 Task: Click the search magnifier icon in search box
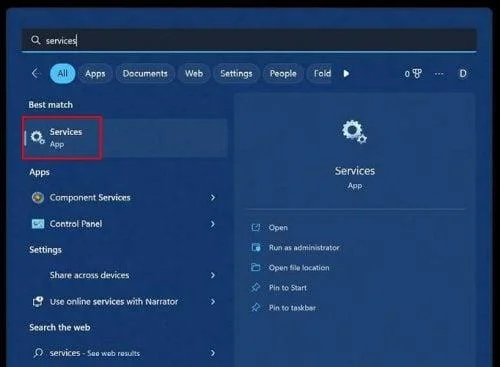[36, 40]
